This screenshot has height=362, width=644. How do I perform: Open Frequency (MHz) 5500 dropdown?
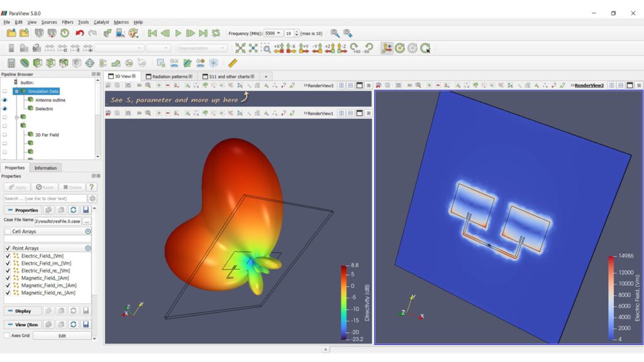point(273,33)
